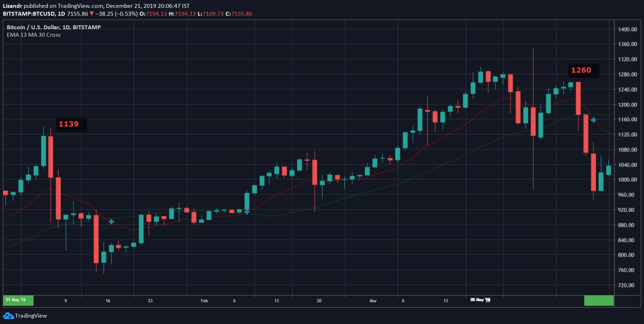Click the TradingView cloud logo icon

[x=8, y=316]
